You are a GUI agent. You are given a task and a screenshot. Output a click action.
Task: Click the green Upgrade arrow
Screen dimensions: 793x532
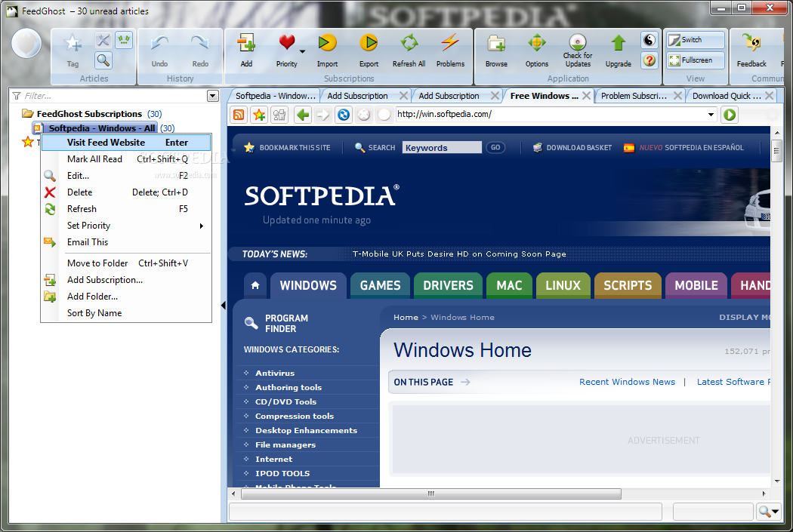click(618, 44)
